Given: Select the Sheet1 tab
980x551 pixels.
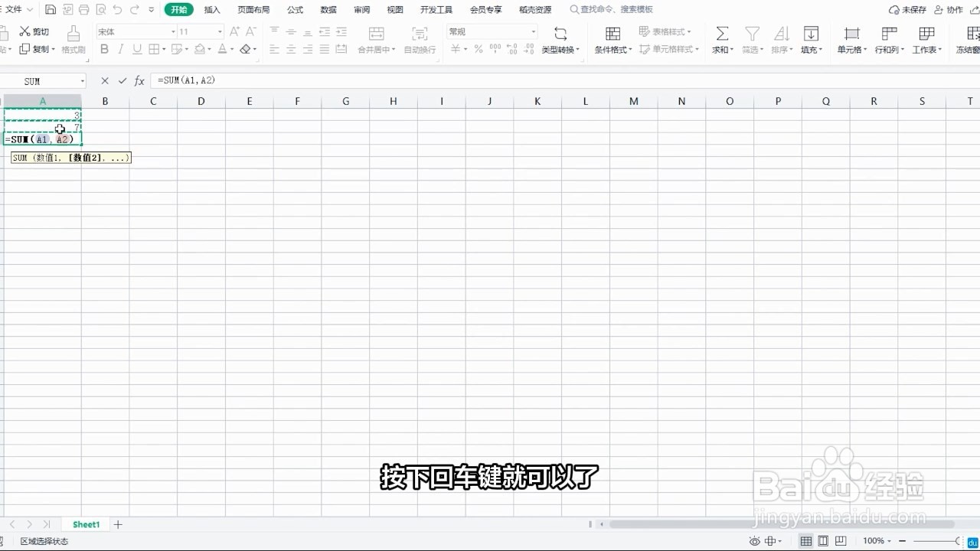Looking at the screenshot, I should (x=86, y=525).
